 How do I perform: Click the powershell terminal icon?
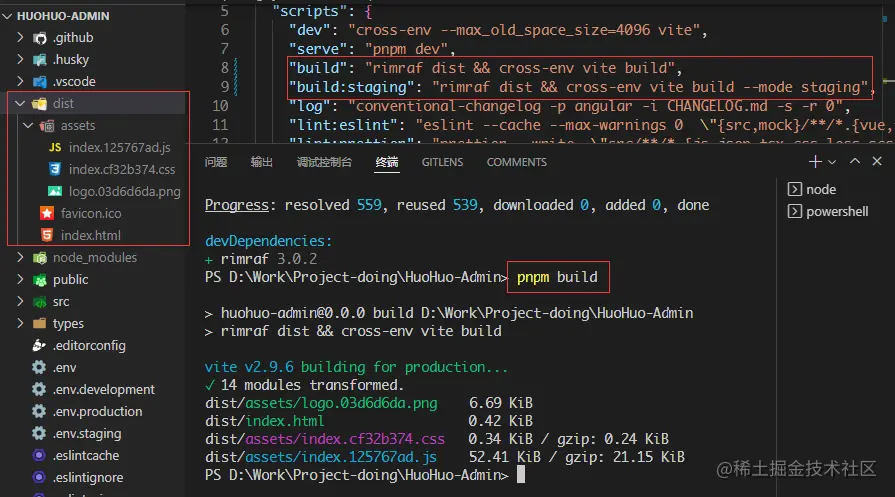click(794, 211)
